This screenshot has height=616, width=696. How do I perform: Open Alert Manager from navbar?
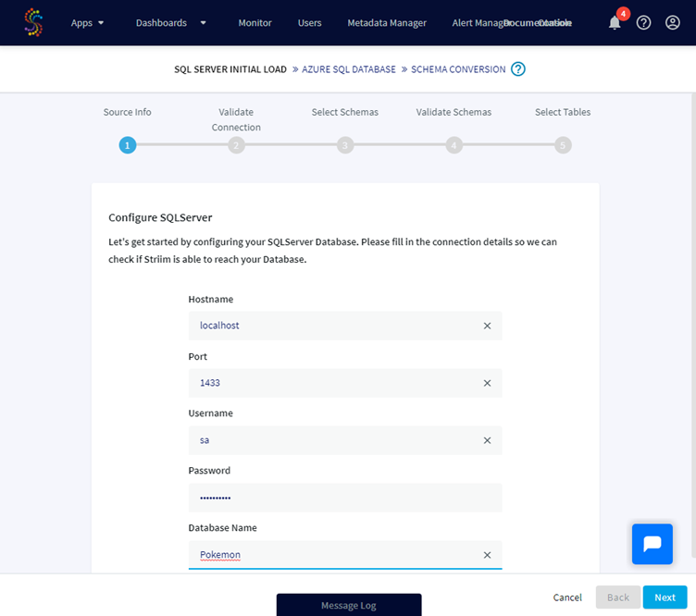tap(481, 22)
